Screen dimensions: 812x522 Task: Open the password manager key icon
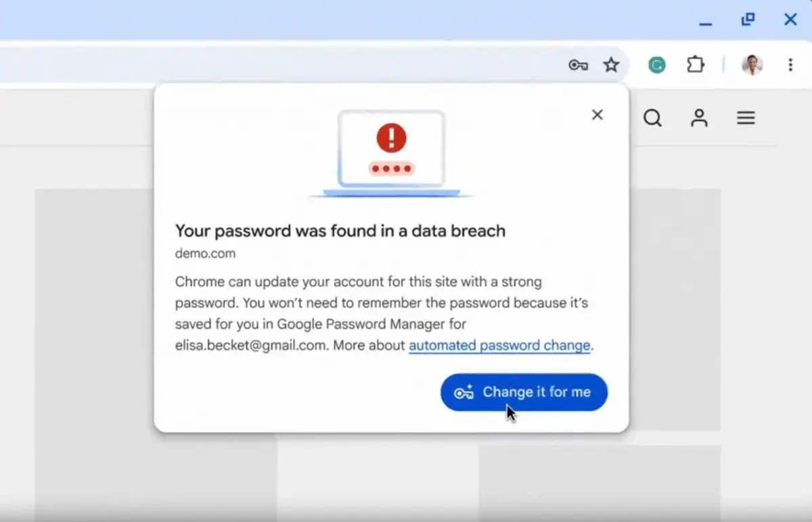pyautogui.click(x=578, y=65)
